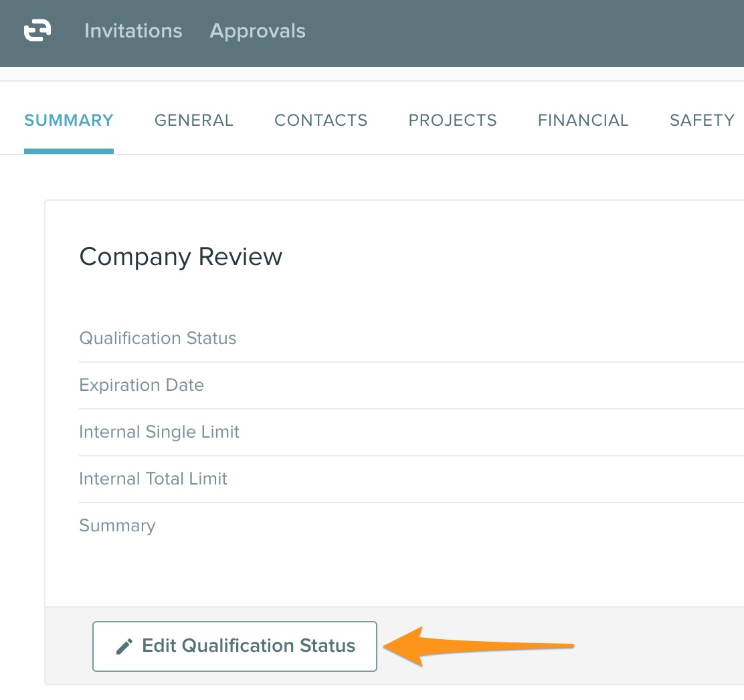Open the CONTACTS tab
Image resolution: width=744 pixels, height=700 pixels.
321,120
